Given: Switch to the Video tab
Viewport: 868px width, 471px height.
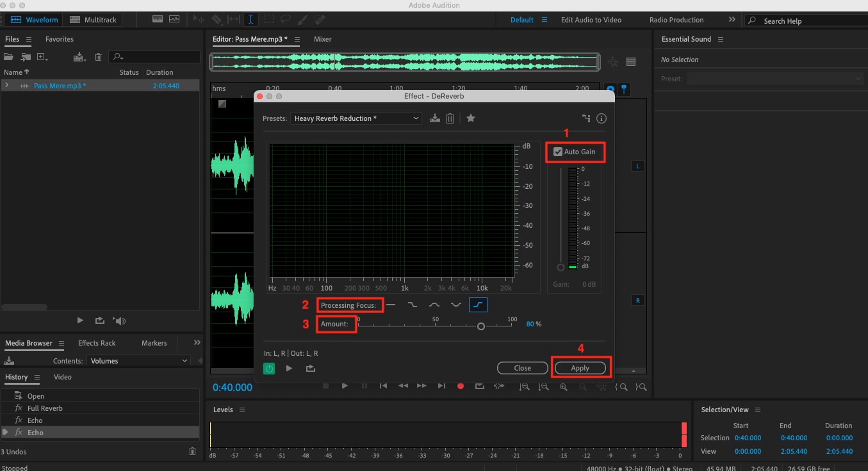Looking at the screenshot, I should click(x=63, y=377).
